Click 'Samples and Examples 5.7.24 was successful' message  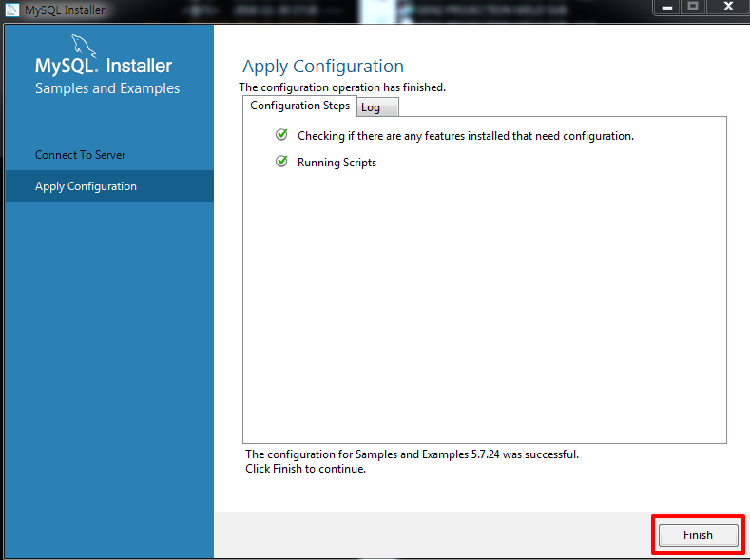(412, 454)
